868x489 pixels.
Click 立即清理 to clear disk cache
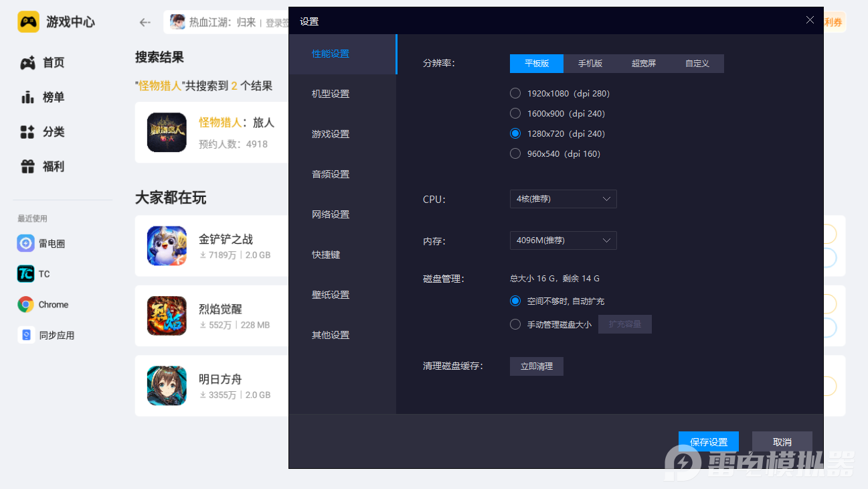click(536, 366)
